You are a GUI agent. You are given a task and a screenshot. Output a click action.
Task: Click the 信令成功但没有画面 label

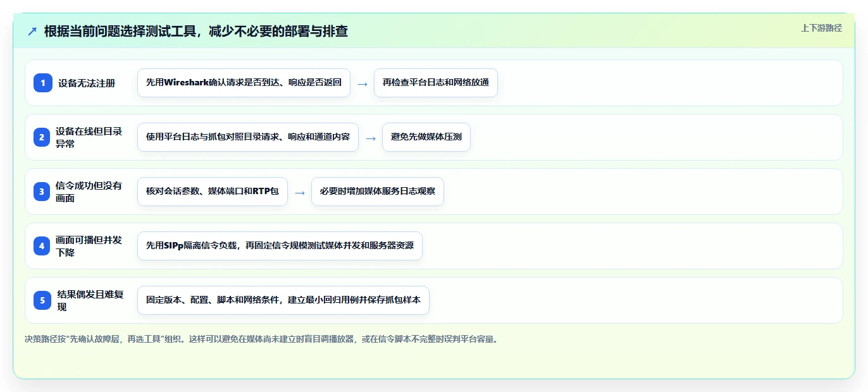pos(89,192)
